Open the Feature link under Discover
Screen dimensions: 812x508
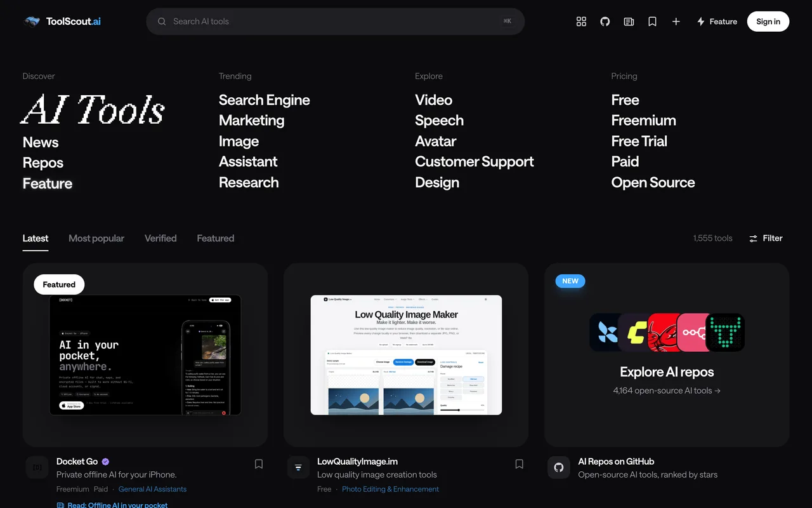coord(48,184)
